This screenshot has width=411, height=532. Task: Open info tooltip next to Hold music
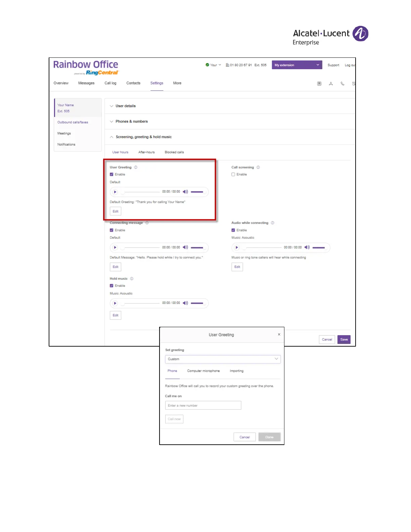132,278
